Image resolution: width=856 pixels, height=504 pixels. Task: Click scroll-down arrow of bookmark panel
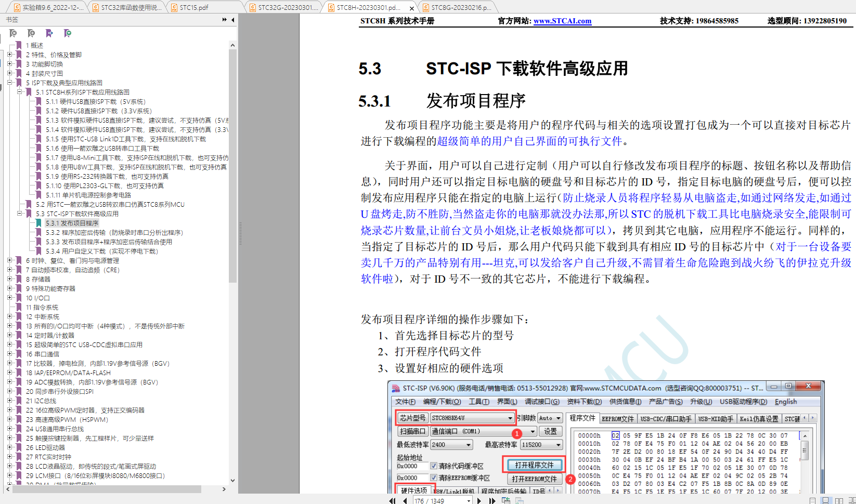coord(232,481)
